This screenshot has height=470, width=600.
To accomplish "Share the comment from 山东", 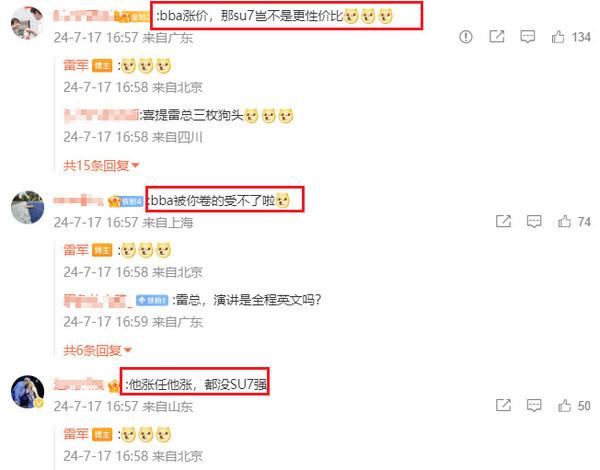I will (x=503, y=405).
